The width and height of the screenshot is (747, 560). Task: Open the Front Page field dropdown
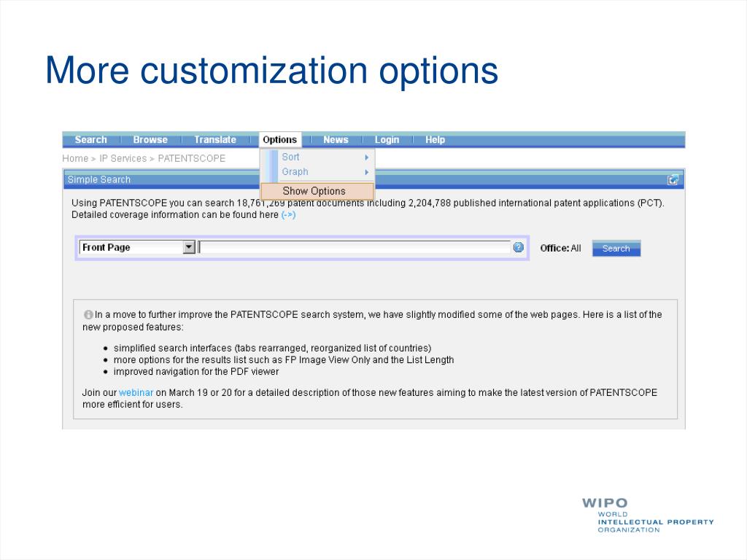[137, 247]
